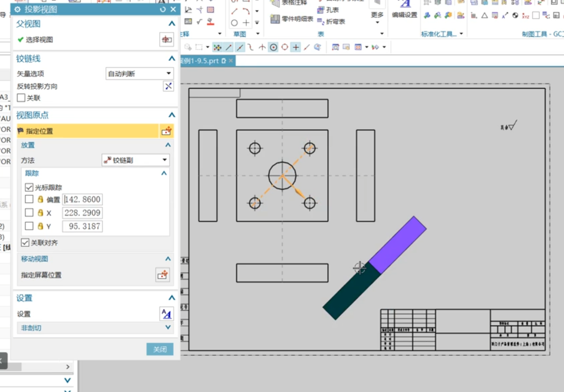Screen dimensions: 564x392
Task: Click the crosshatch area fill tool
Action: point(211,10)
